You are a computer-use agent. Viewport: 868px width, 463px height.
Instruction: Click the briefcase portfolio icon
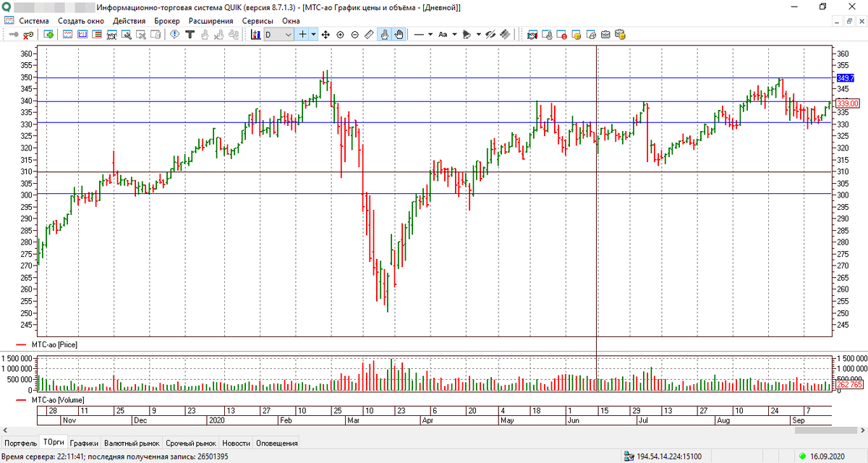[x=605, y=34]
